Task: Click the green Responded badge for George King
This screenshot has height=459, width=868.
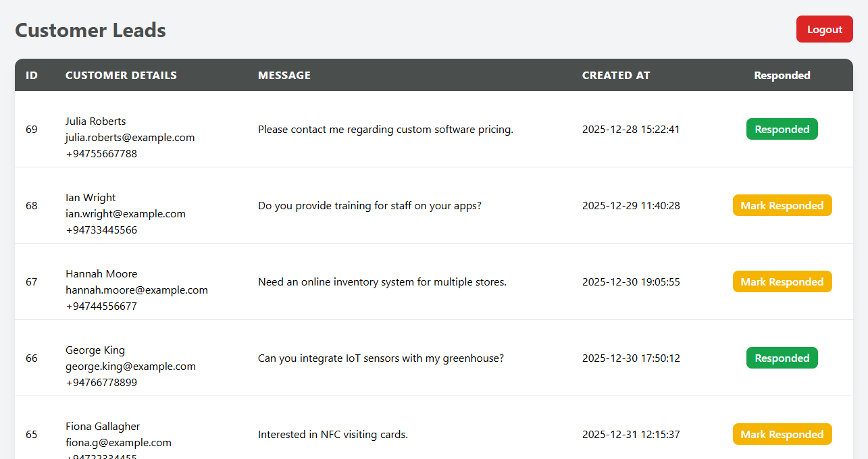Action: point(782,358)
